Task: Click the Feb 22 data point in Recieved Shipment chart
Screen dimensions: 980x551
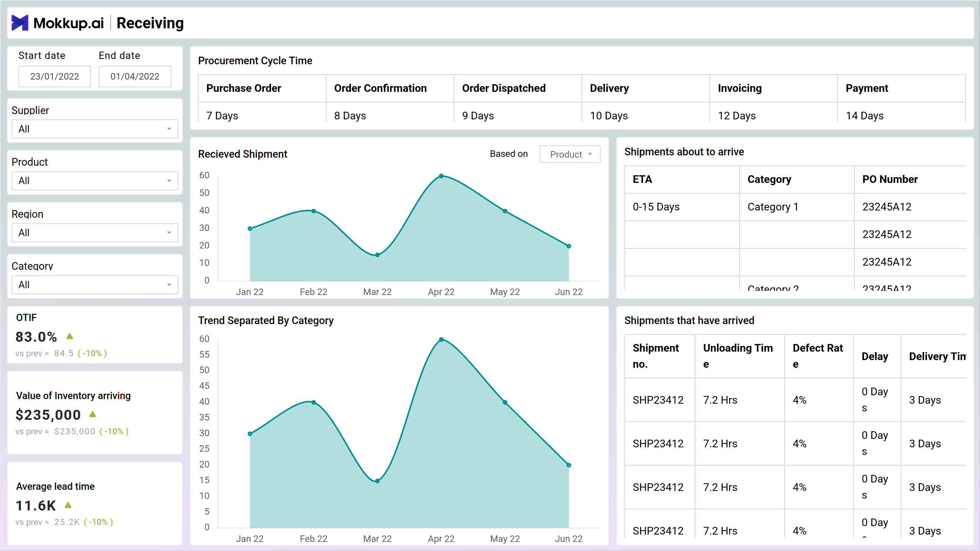Action: coord(314,211)
